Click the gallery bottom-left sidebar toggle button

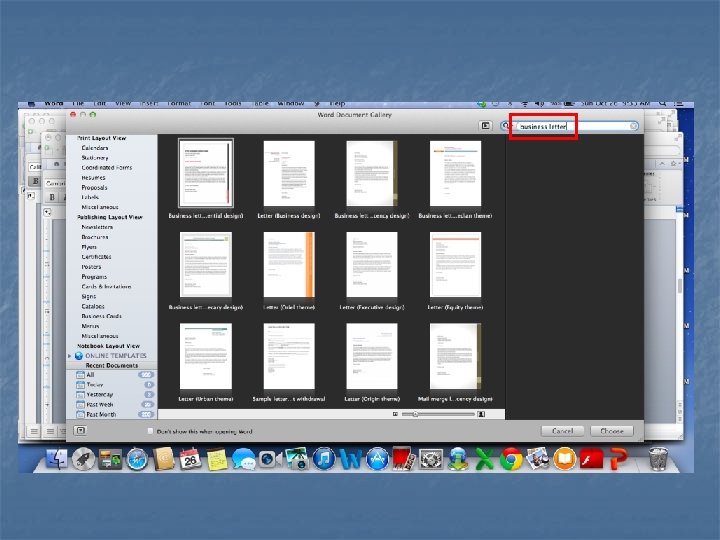pyautogui.click(x=80, y=430)
